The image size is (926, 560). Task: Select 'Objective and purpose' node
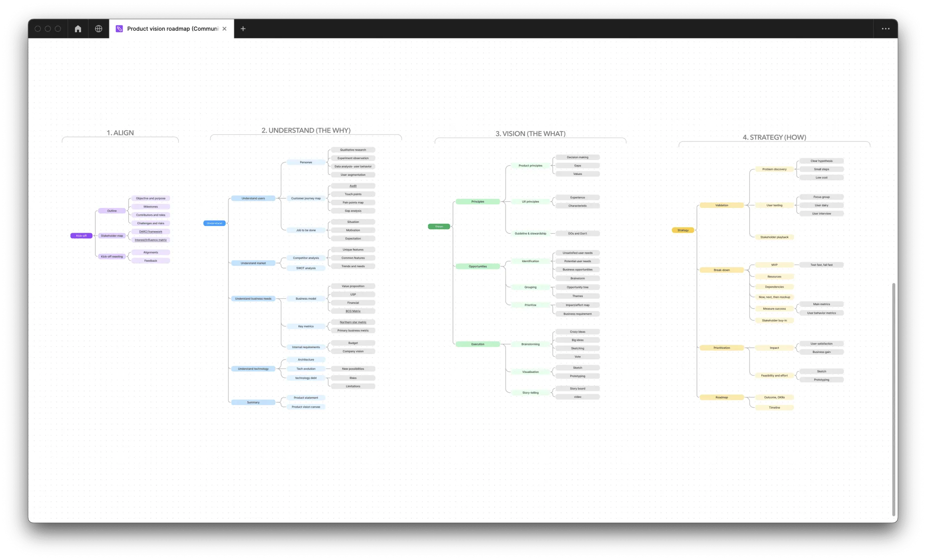point(151,198)
